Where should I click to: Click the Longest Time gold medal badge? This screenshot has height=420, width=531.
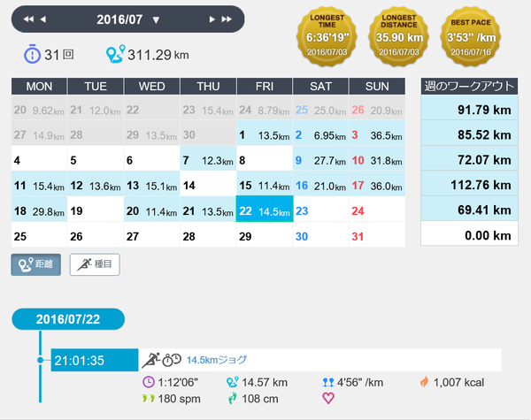point(327,36)
